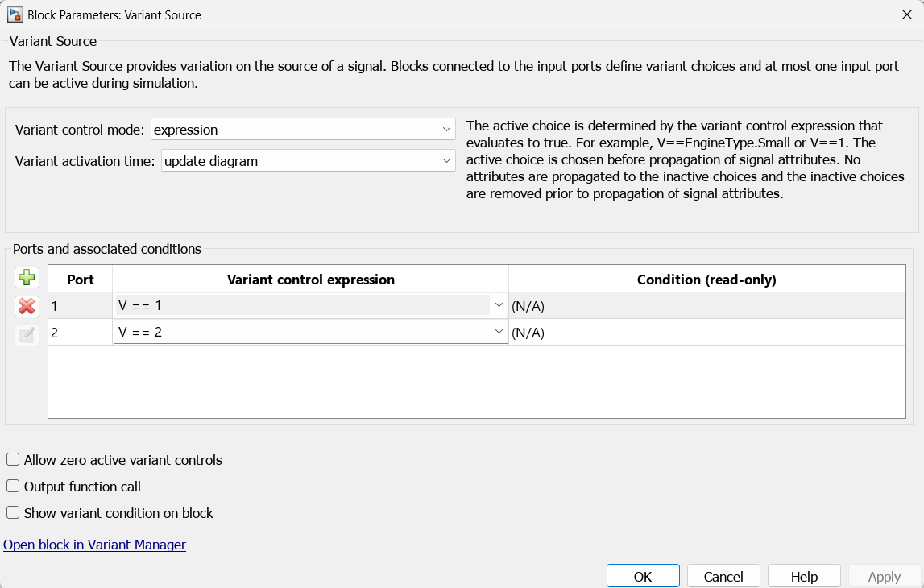Open the Variant control mode dropdown

445,129
